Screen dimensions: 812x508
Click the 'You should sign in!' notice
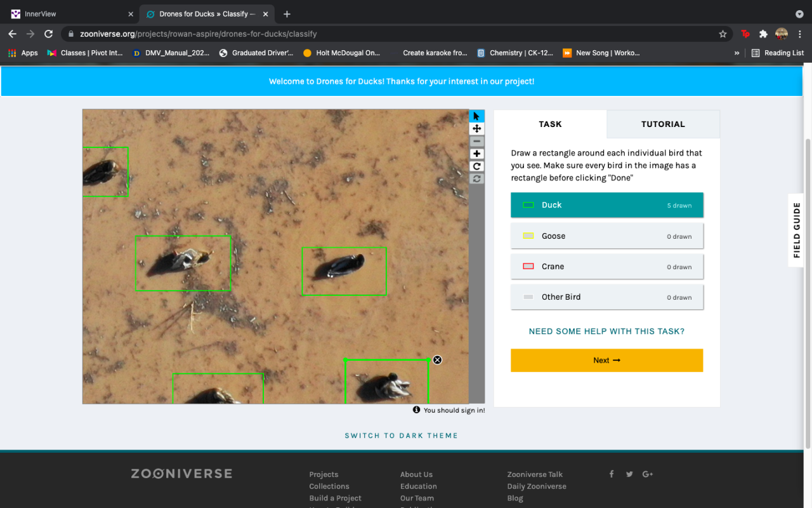coord(449,410)
